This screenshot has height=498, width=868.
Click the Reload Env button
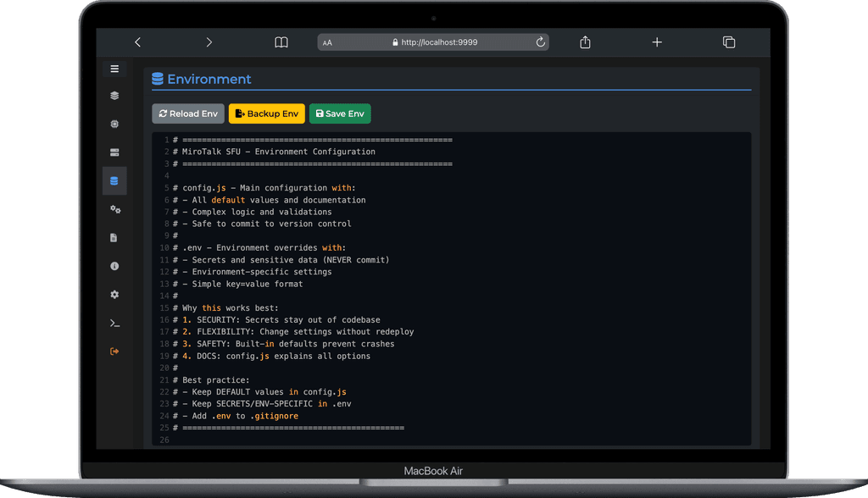pos(188,113)
